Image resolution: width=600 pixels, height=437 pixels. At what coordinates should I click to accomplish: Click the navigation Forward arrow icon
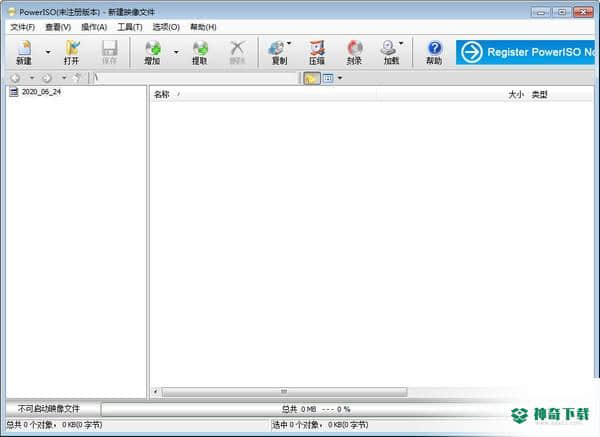(x=47, y=78)
